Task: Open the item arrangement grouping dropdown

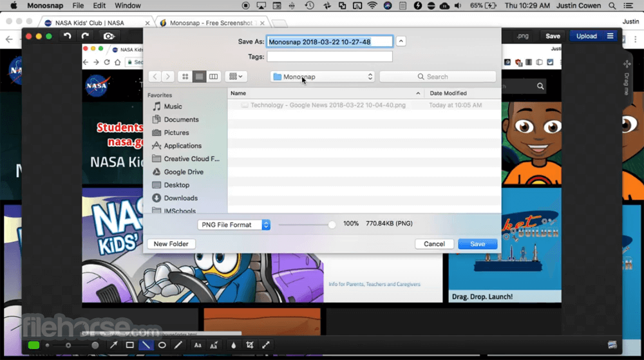Action: (236, 77)
